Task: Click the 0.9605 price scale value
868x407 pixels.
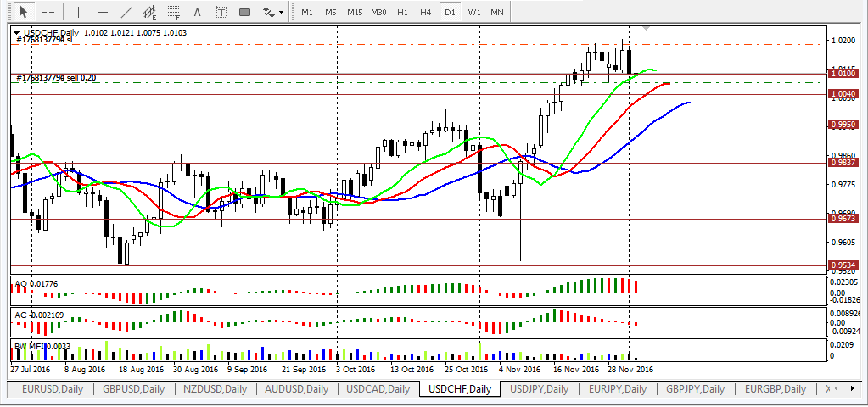Action: (843, 242)
